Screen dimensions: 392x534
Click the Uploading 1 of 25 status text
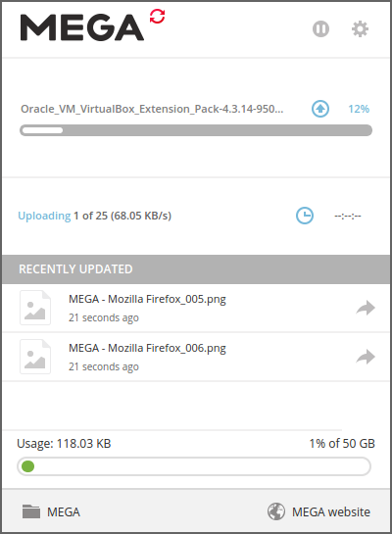(x=95, y=216)
